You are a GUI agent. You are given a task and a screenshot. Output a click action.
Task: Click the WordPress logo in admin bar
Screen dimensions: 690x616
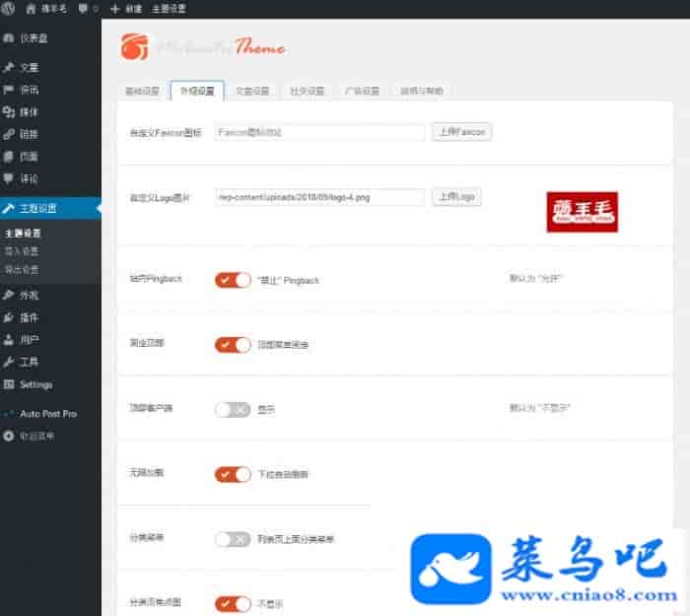[x=9, y=8]
